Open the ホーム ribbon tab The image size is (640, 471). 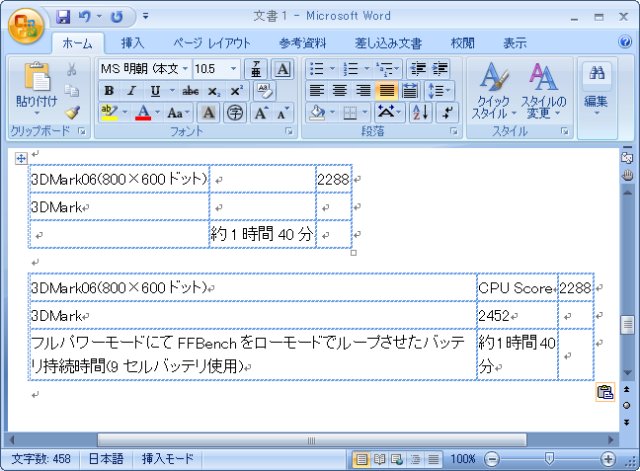click(x=78, y=43)
